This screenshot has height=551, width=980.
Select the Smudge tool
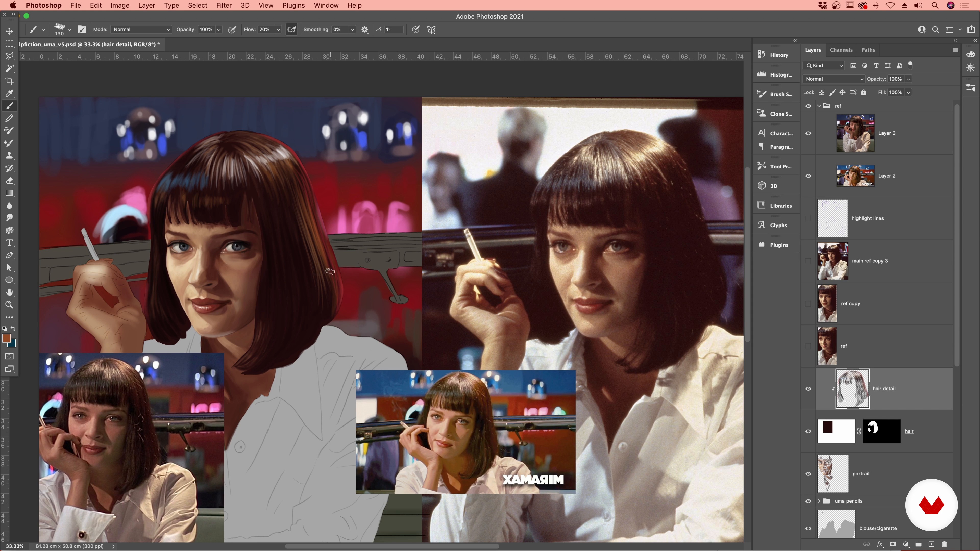9,218
